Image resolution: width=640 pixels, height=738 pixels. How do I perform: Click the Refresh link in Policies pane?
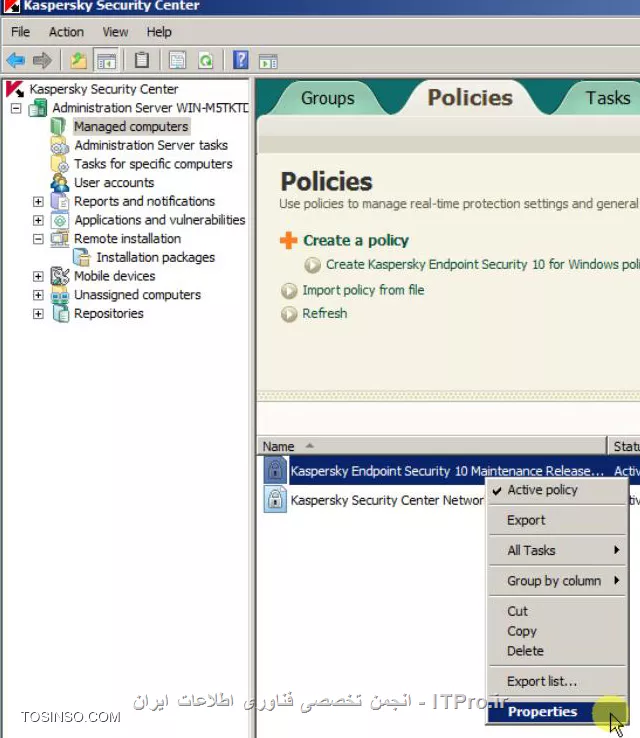(x=324, y=313)
